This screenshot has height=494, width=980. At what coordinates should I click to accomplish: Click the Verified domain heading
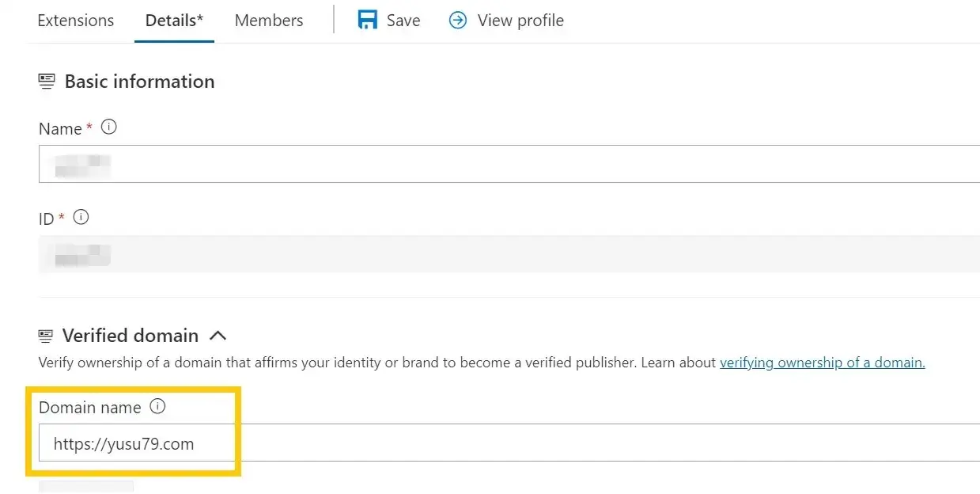coord(131,336)
